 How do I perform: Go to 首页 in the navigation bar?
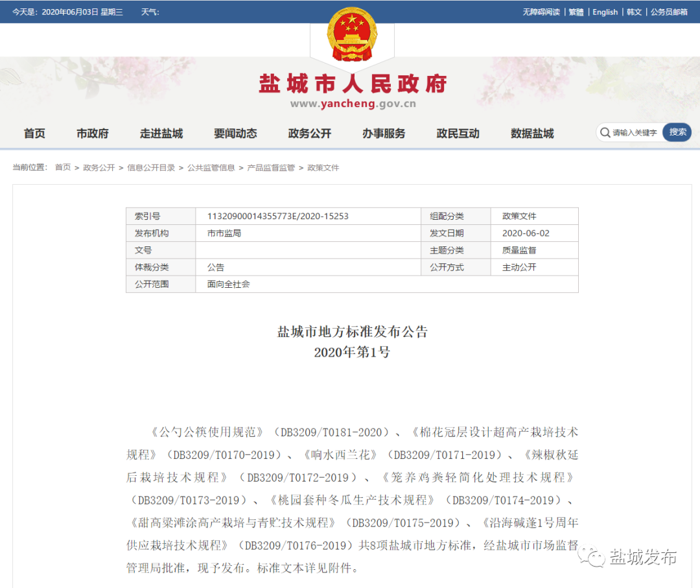tap(34, 134)
